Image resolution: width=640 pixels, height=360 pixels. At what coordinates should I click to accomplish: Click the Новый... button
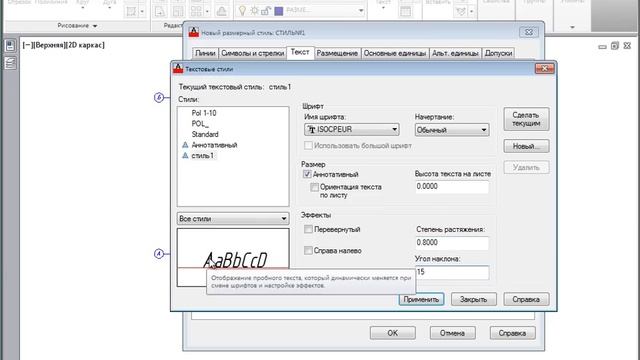point(526,146)
